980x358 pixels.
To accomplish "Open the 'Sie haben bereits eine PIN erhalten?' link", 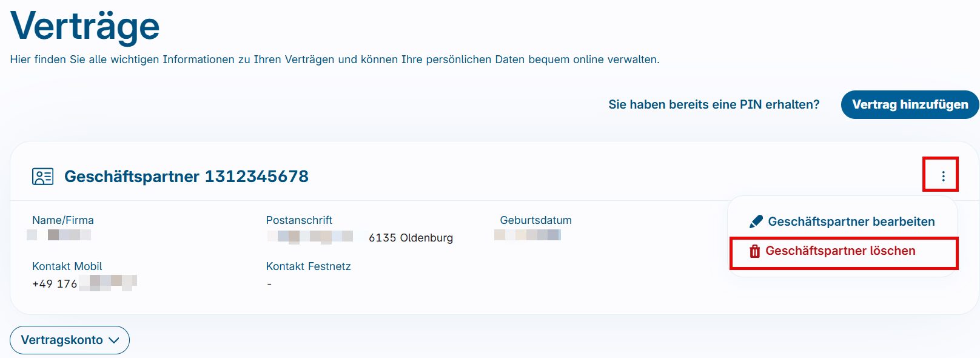I will click(x=714, y=104).
